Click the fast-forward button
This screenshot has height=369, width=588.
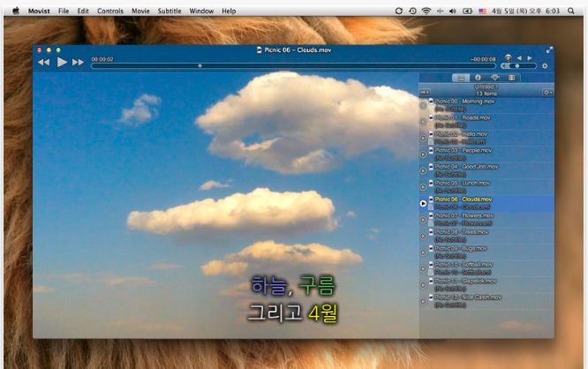tap(78, 63)
